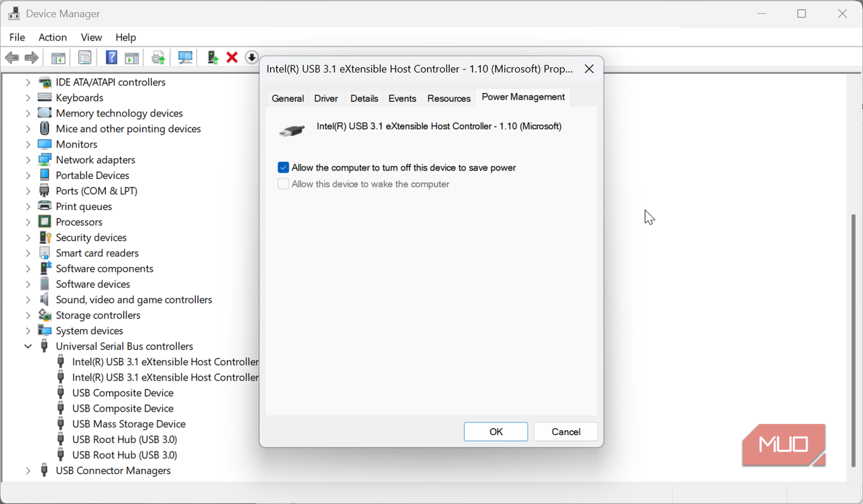Screen dimensions: 863x504
Task: Select first Intel(R) USB 3.1 eXtensible Host Controller
Action: click(165, 362)
